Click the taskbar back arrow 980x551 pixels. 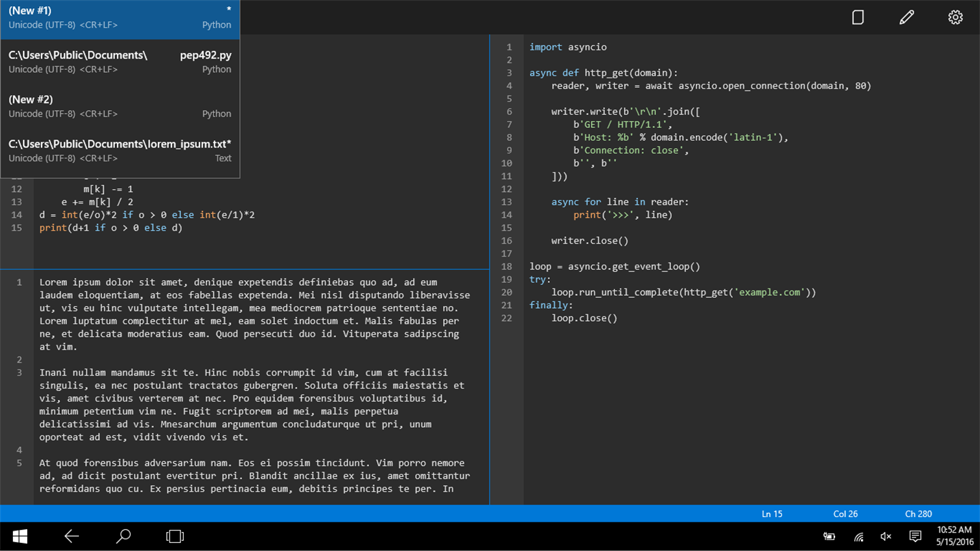[x=71, y=536]
